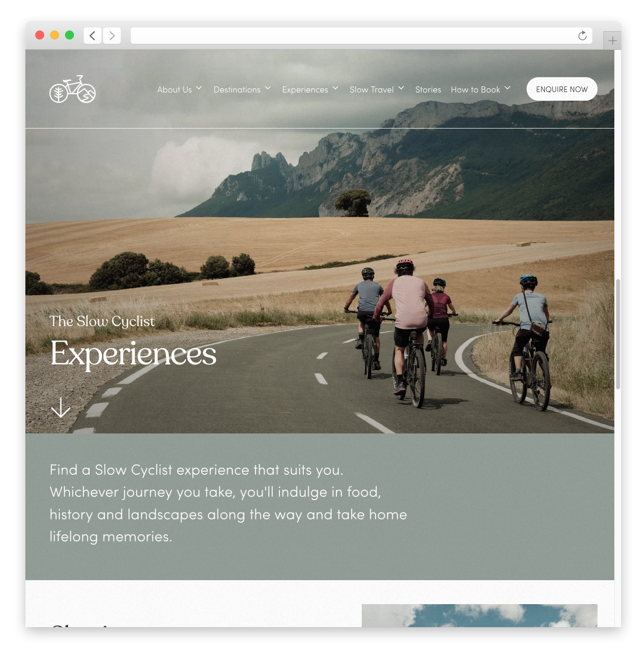Click the How to Book link
This screenshot has height=654, width=644.
pyautogui.click(x=475, y=90)
